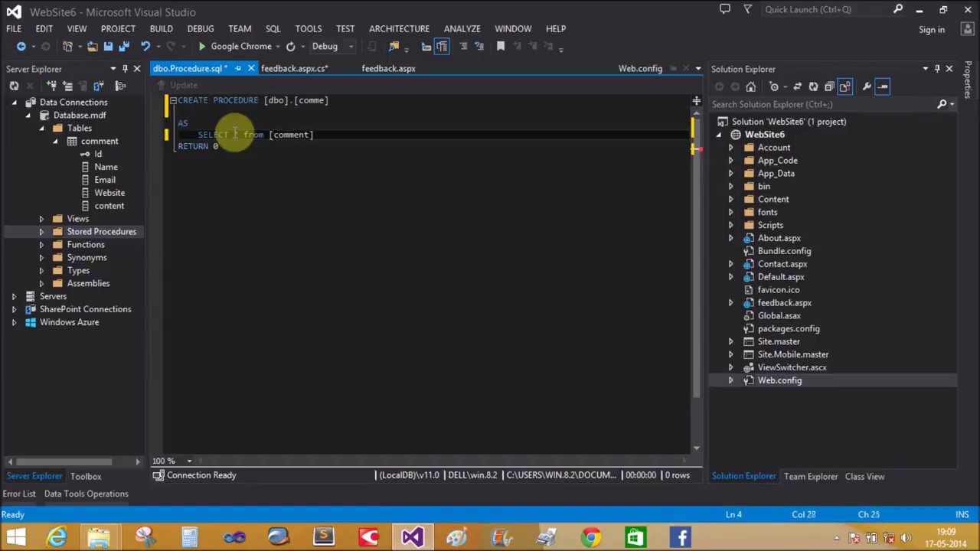Open the SQL menu
Screen dimensions: 980x551
point(273,28)
